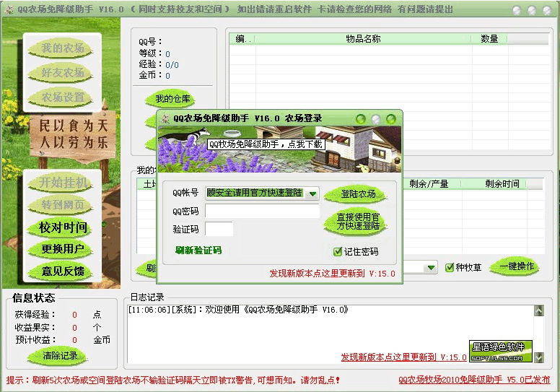560x392 pixels.
Task: Expand the dropdown beside 种牧草
Action: [x=432, y=267]
